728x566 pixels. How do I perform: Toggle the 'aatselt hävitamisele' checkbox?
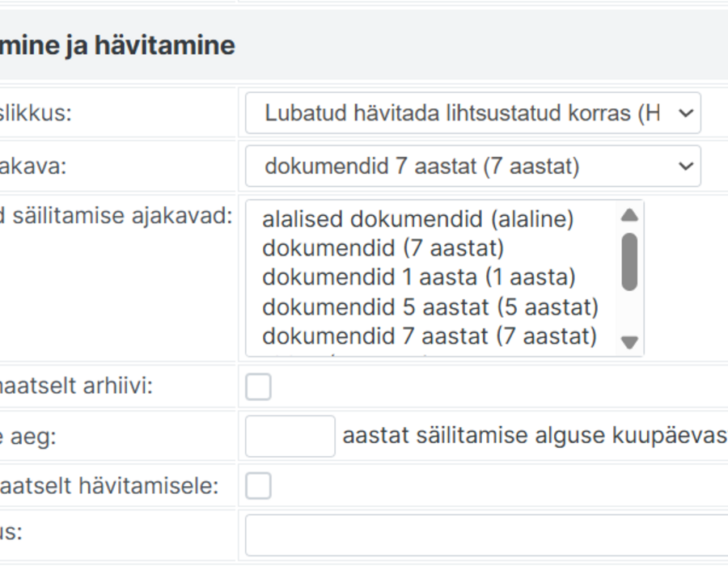click(258, 486)
